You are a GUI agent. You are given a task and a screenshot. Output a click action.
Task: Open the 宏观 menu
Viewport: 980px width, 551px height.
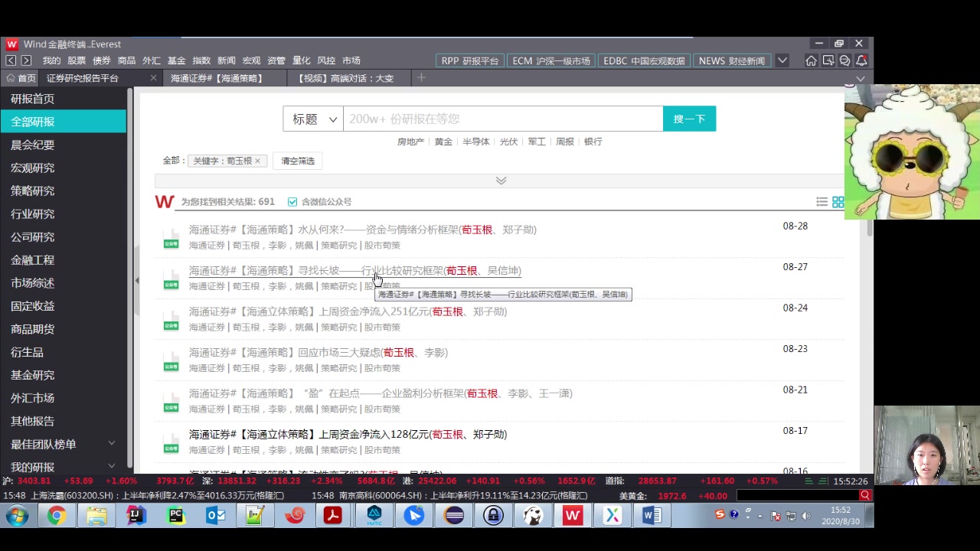(251, 60)
